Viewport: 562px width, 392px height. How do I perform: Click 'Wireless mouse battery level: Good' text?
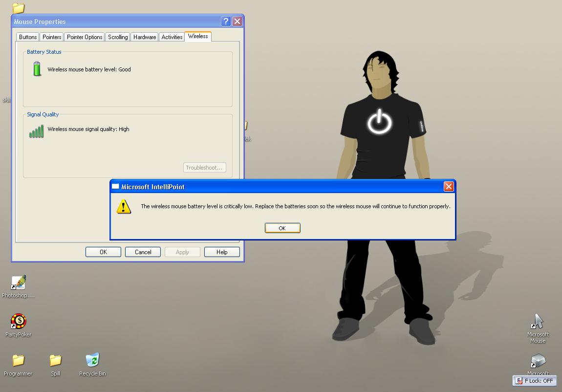click(x=89, y=69)
